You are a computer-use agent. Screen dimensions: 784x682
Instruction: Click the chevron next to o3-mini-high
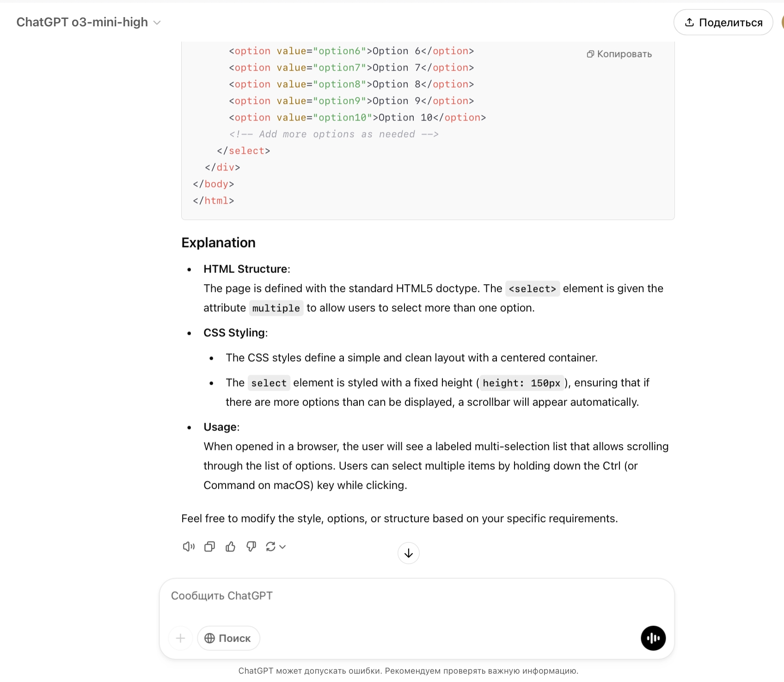tap(157, 23)
